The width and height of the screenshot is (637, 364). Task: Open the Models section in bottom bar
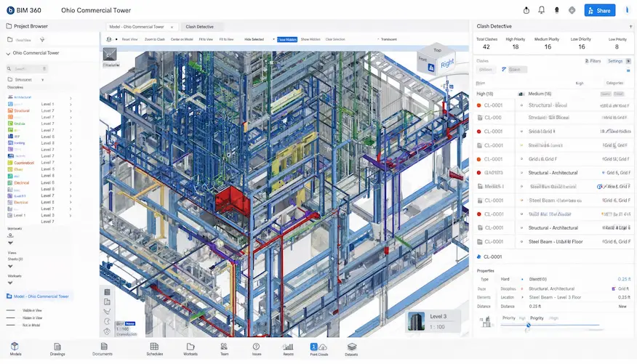(15, 349)
